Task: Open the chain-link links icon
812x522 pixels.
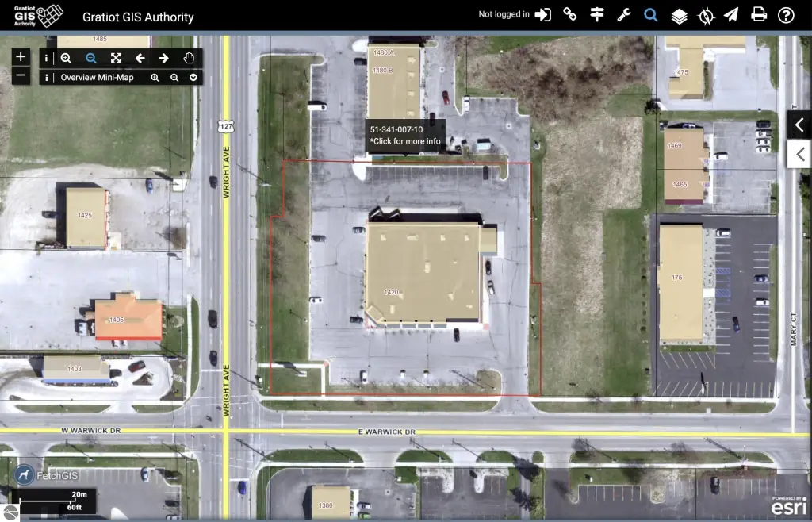Action: 569,15
